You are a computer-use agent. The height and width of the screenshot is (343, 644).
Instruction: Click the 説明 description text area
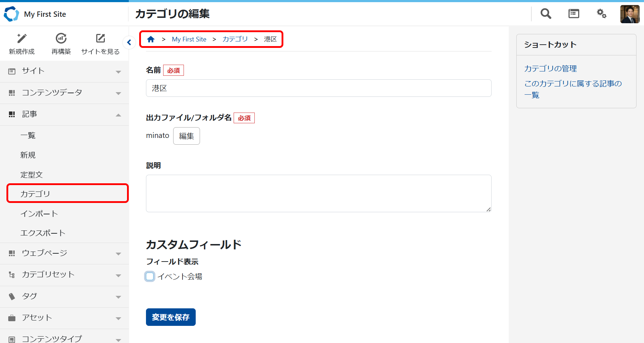(318, 193)
